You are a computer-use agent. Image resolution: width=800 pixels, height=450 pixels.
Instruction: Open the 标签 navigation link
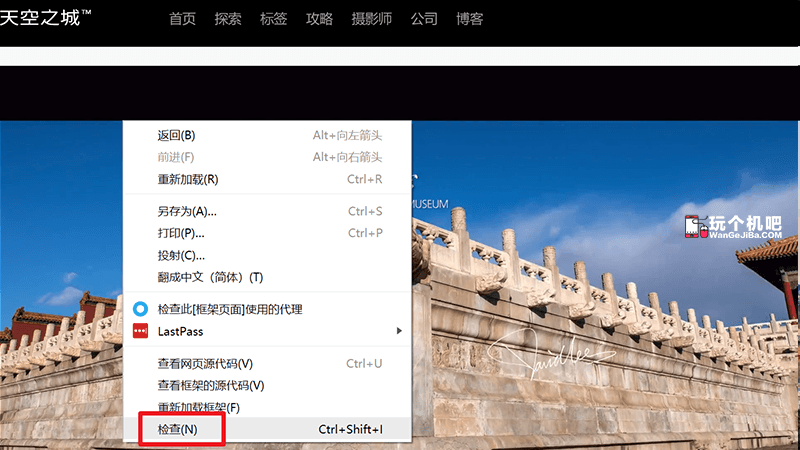click(x=273, y=18)
